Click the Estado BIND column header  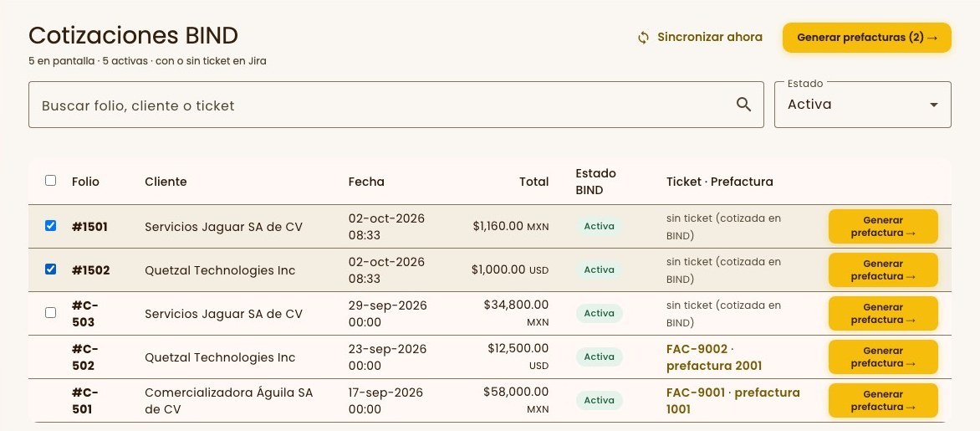595,182
